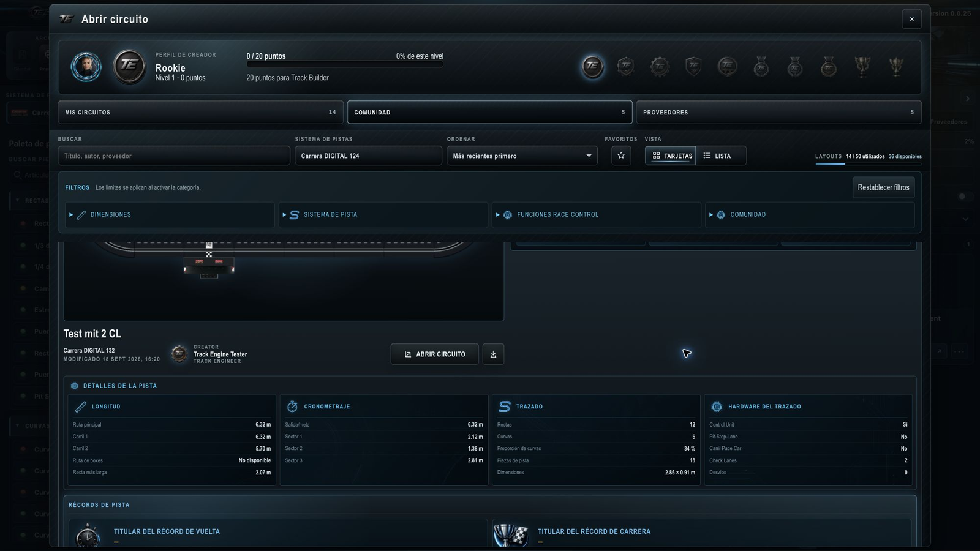Click the Hardware del trazado chip icon
Screen dimensions: 980x551
(x=717, y=407)
